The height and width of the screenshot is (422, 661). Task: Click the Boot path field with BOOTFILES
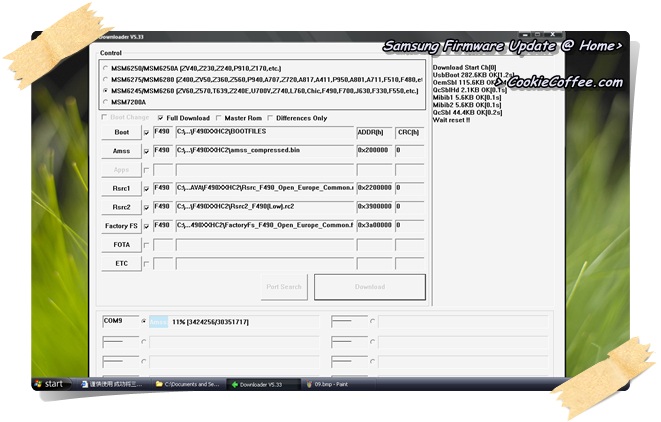[x=265, y=132]
